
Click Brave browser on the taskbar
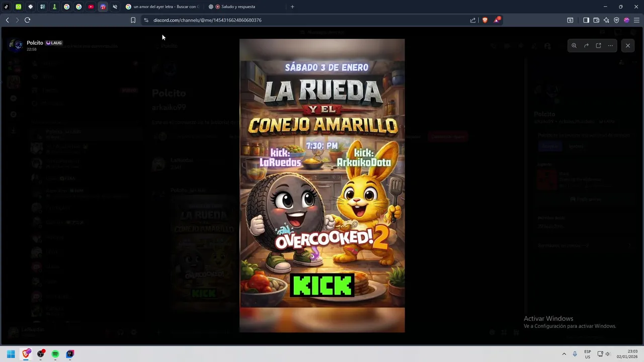click(26, 354)
